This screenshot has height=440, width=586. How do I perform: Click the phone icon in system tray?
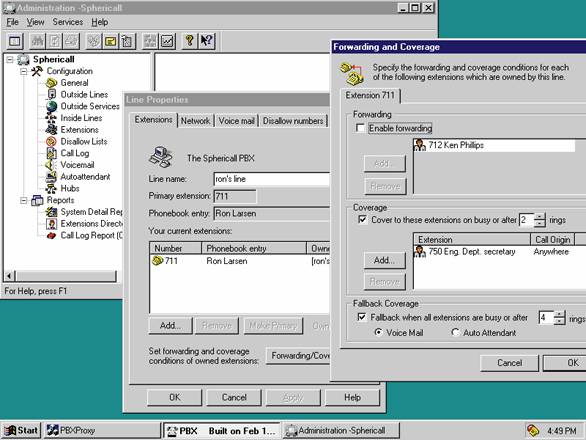[533, 430]
